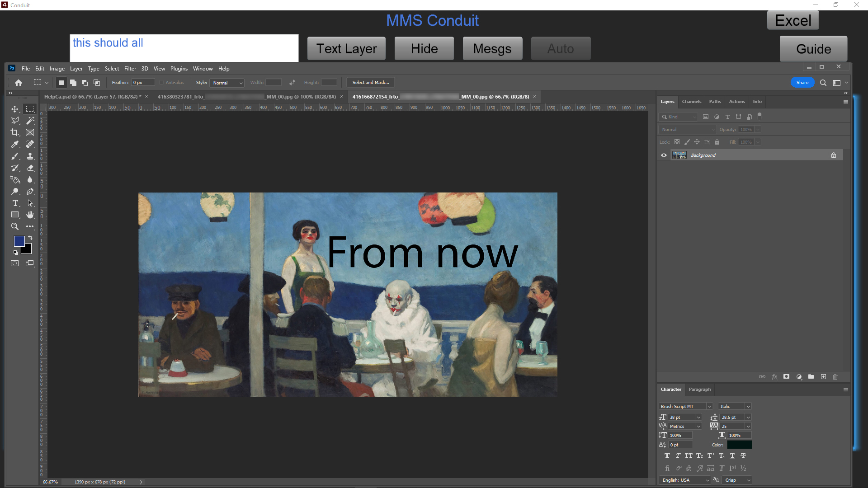Open the Character text color swatch
Viewport: 868px width, 488px height.
740,445
